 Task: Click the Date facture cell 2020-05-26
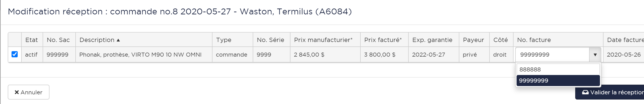click(624, 55)
